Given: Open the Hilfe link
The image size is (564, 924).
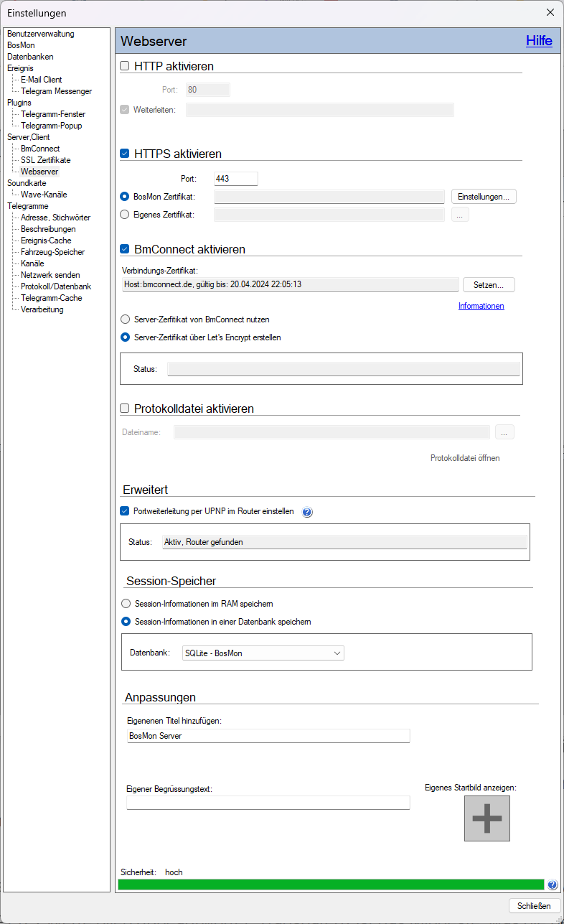Looking at the screenshot, I should (x=539, y=41).
